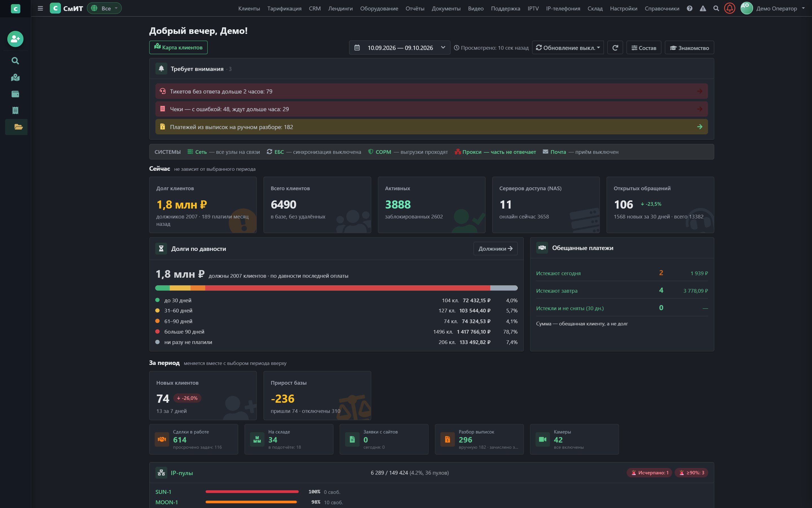Click the arrow on tickets without answer alert

click(x=700, y=91)
